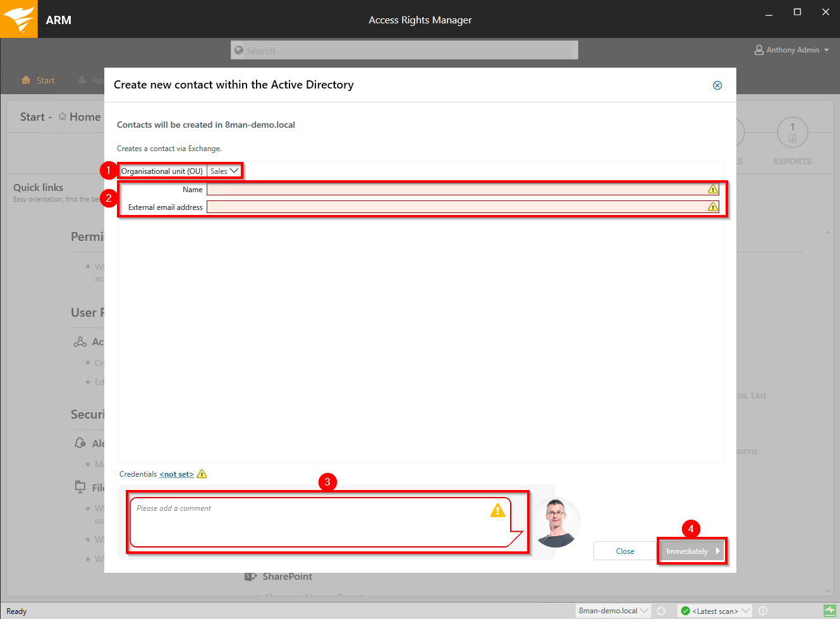Open the Organisational unit Sales dropdown
This screenshot has height=619, width=840.
coord(224,171)
